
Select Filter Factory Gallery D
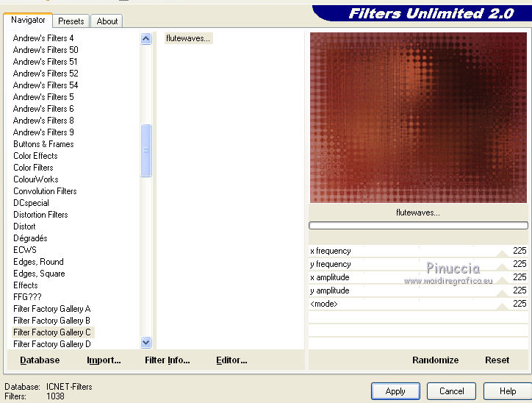(x=52, y=344)
